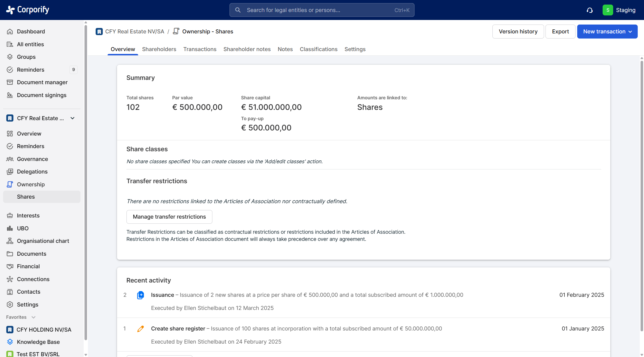Open the Governance people icon

click(10, 159)
